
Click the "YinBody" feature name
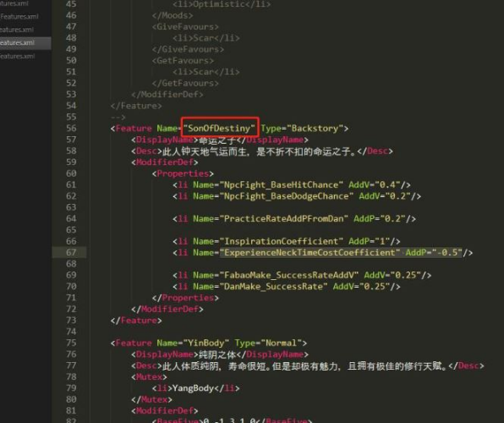coord(205,343)
